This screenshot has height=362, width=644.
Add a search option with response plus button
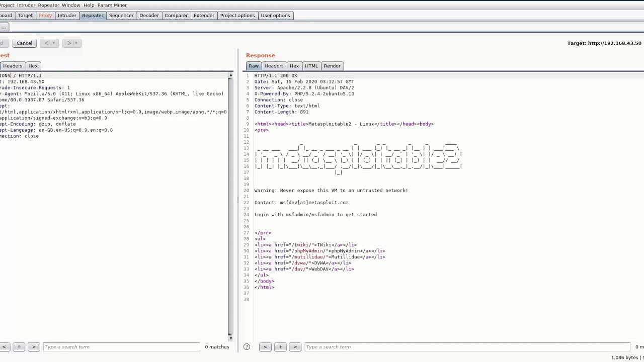[280, 347]
